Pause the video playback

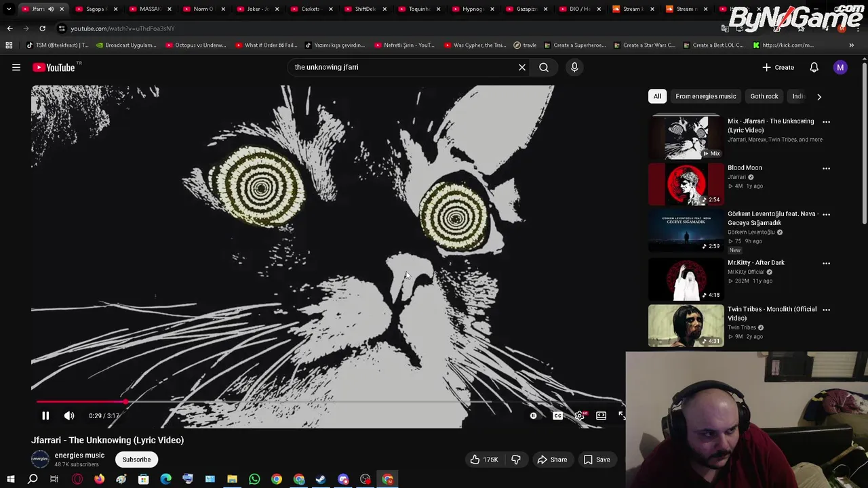(45, 415)
